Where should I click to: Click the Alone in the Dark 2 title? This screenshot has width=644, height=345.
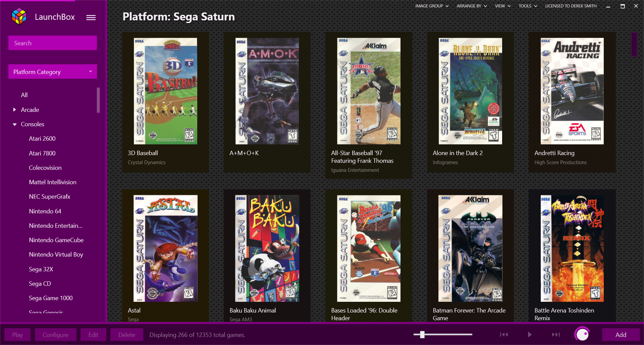[458, 153]
